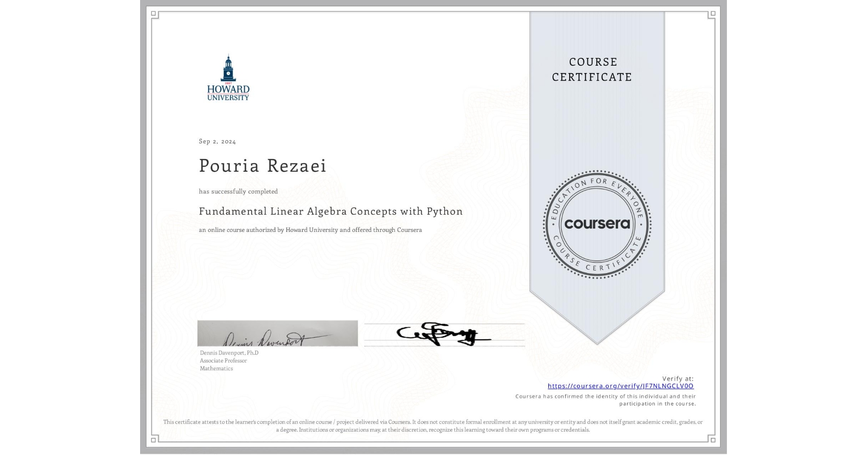Select the date 'Sep 2, 2024'
This screenshot has height=455, width=868.
pos(217,141)
